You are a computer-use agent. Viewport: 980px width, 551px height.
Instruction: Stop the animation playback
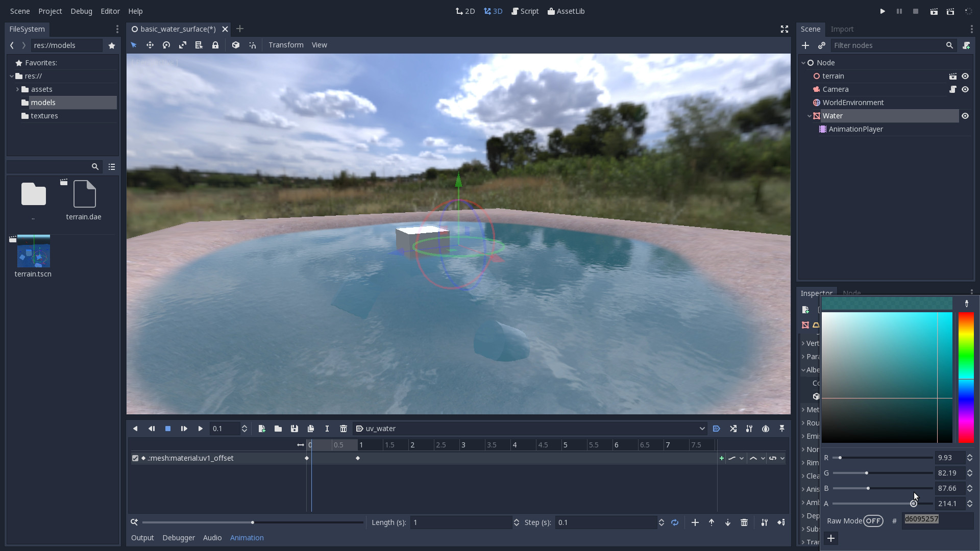pyautogui.click(x=168, y=429)
